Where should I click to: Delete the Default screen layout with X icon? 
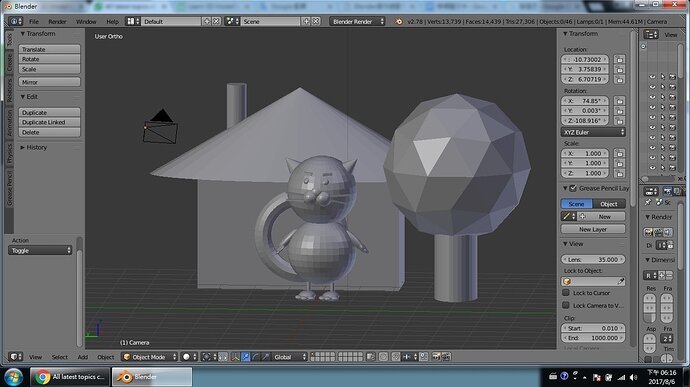pyautogui.click(x=216, y=21)
